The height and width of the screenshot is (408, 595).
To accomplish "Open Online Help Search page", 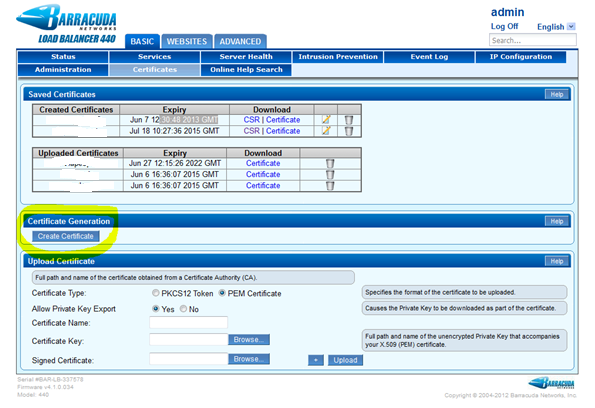I will coord(246,70).
